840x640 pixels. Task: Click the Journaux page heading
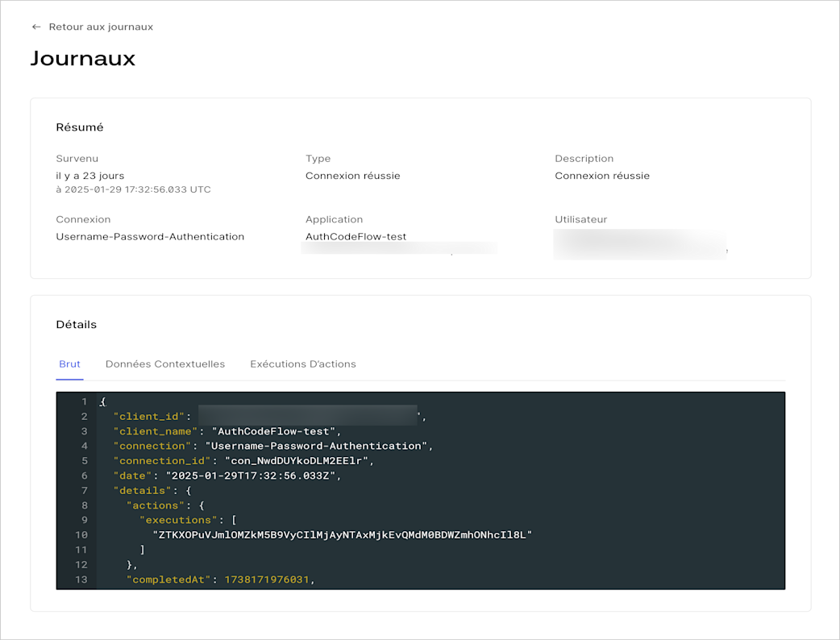pyautogui.click(x=83, y=58)
